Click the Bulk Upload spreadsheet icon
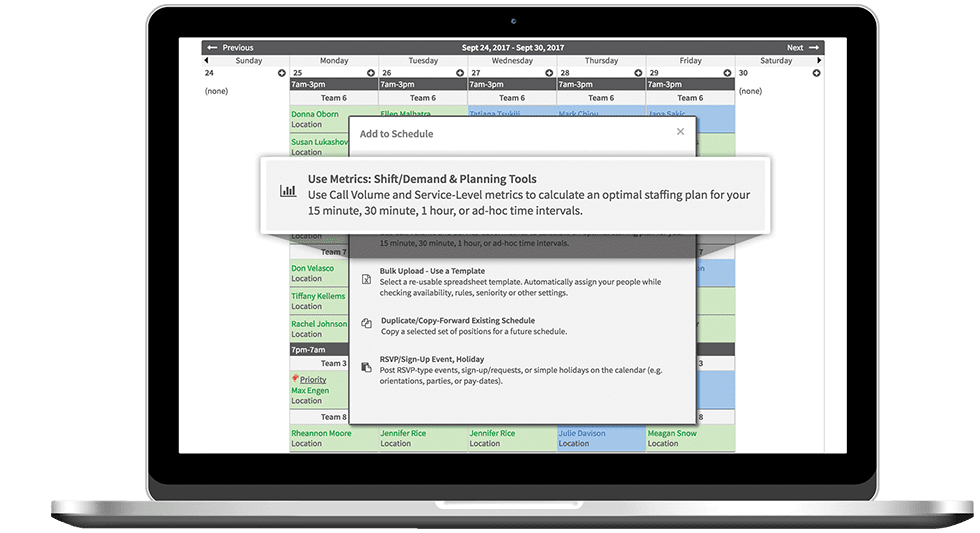 (x=367, y=279)
